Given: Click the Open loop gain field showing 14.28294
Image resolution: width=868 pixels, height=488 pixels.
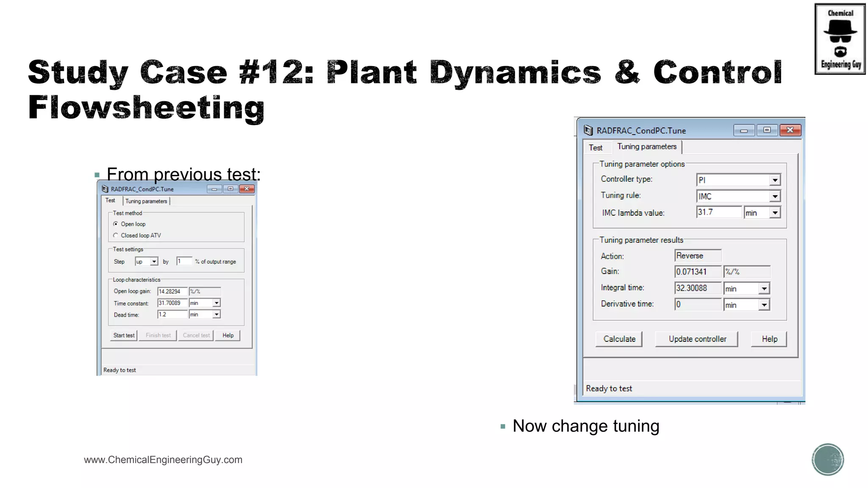Looking at the screenshot, I should click(x=172, y=291).
